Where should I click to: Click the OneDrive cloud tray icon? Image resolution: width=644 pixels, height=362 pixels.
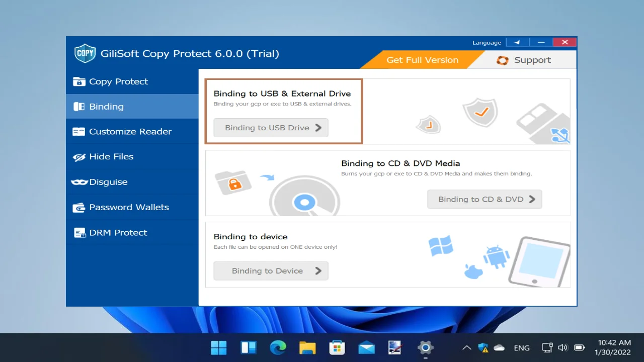tap(499, 347)
